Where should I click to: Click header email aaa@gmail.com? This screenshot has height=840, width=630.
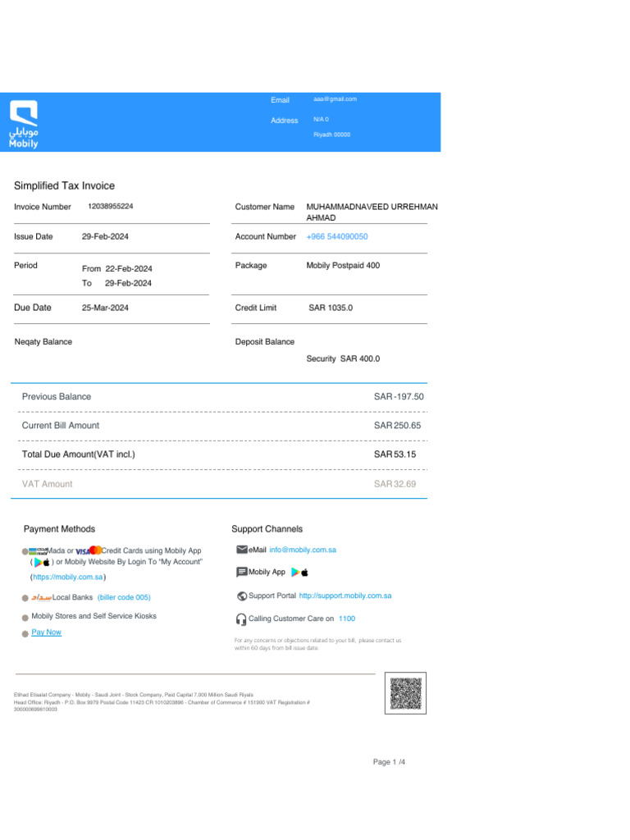[x=335, y=99]
